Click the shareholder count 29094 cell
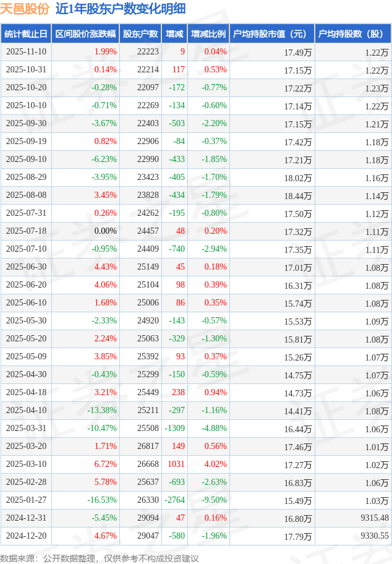Screen dimensions: 392x564 point(148,518)
